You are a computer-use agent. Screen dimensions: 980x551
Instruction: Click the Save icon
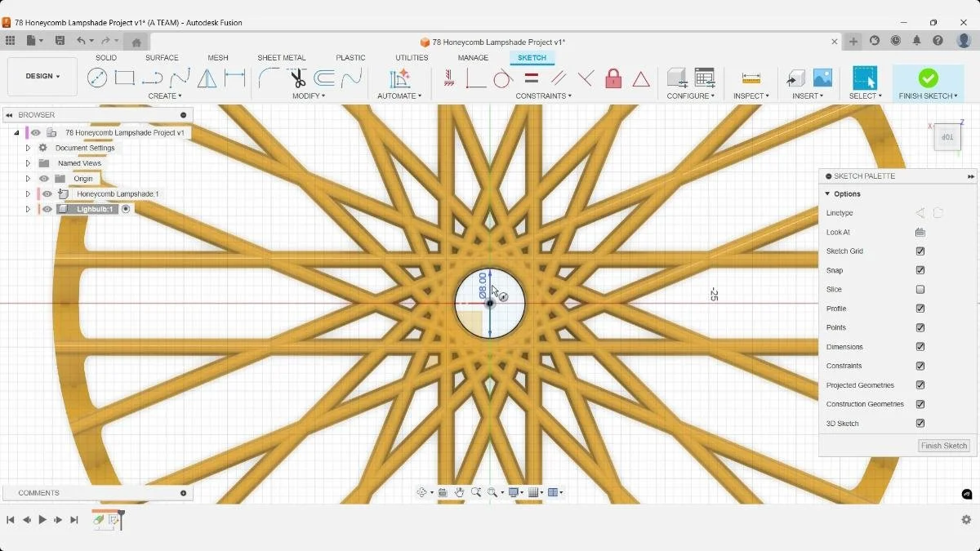tap(60, 41)
